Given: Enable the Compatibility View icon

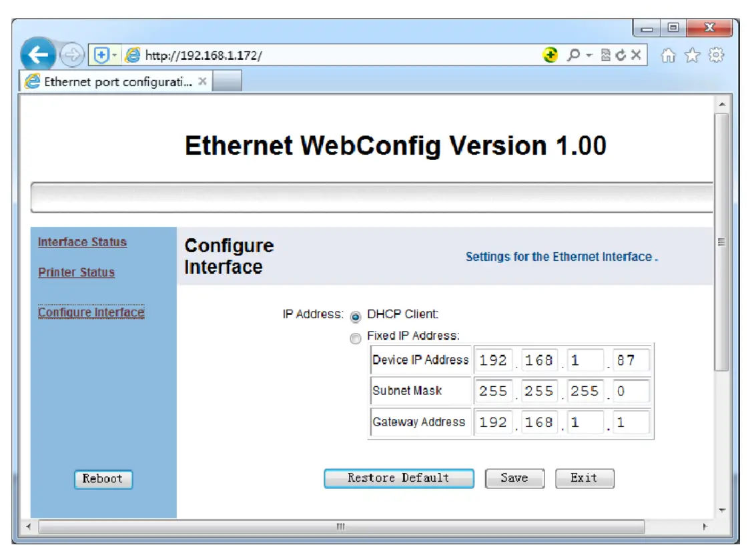Looking at the screenshot, I should pyautogui.click(x=605, y=55).
